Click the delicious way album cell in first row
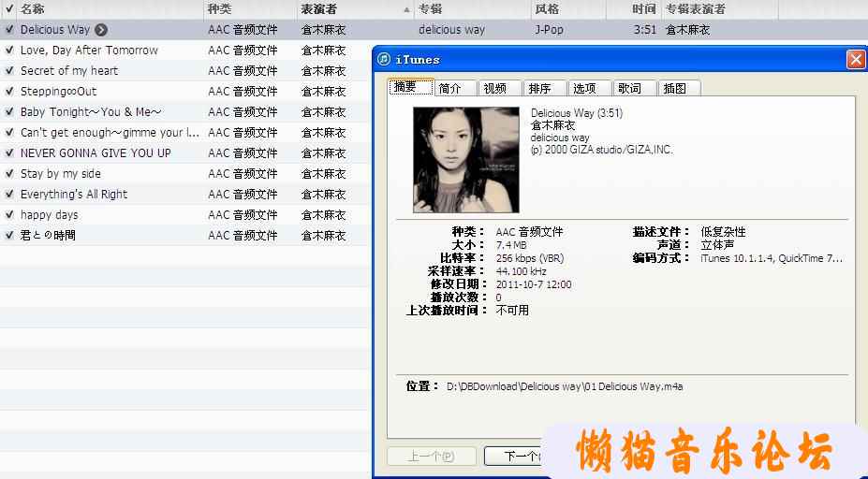 point(451,30)
